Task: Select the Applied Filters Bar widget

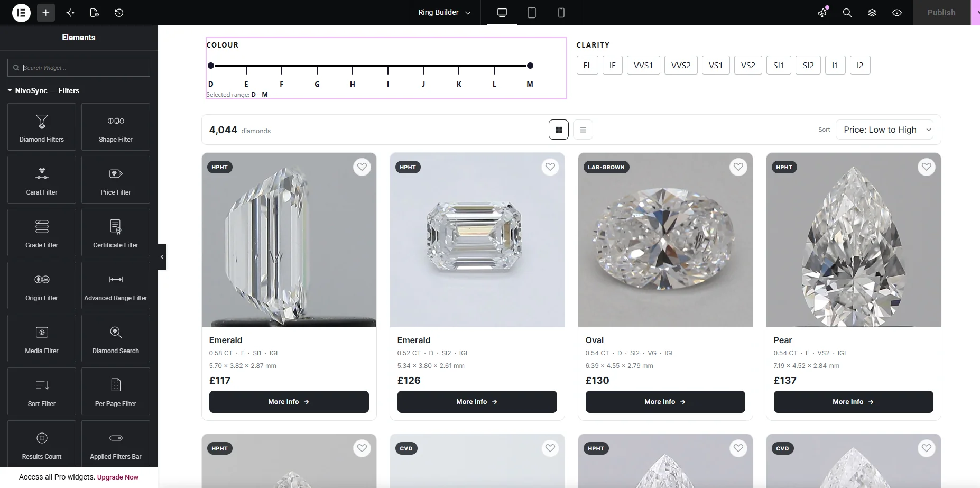Action: pyautogui.click(x=116, y=444)
